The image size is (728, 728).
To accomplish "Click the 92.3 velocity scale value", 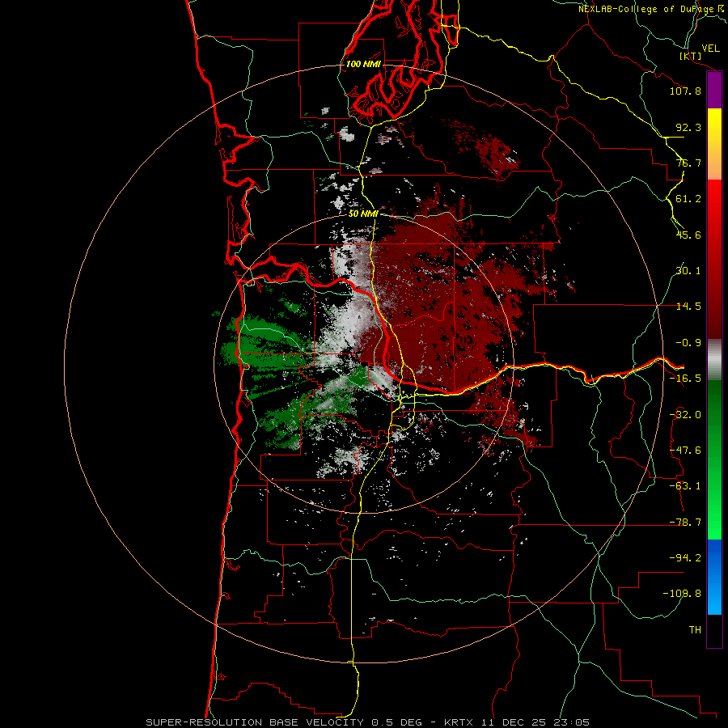I will point(688,127).
